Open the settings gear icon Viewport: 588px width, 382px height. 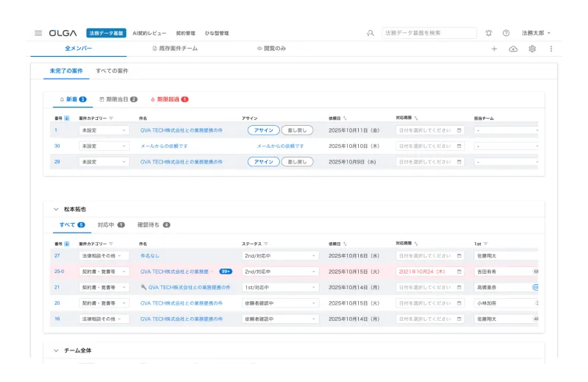coord(532,49)
